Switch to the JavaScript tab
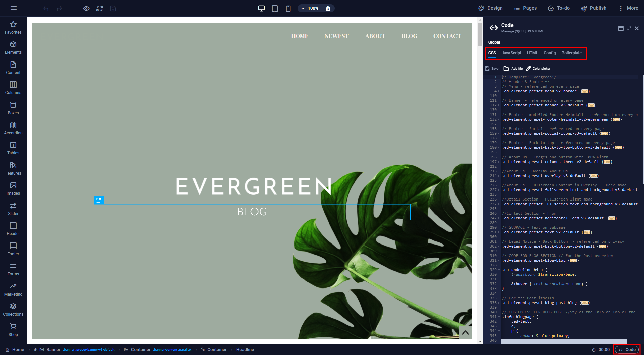The width and height of the screenshot is (644, 355). pyautogui.click(x=511, y=53)
